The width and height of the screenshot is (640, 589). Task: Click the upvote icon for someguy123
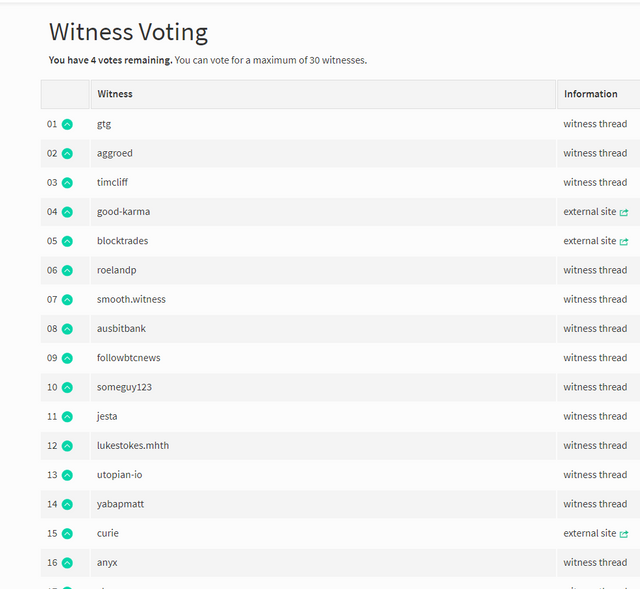click(x=67, y=387)
